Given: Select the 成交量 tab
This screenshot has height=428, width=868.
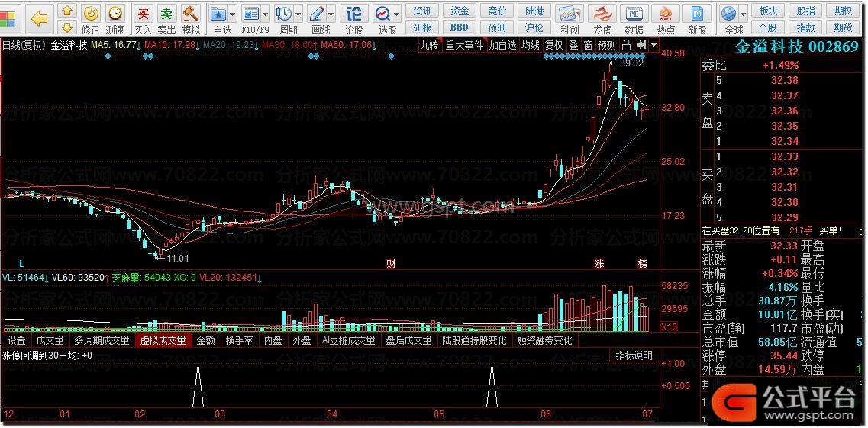Looking at the screenshot, I should click(50, 340).
